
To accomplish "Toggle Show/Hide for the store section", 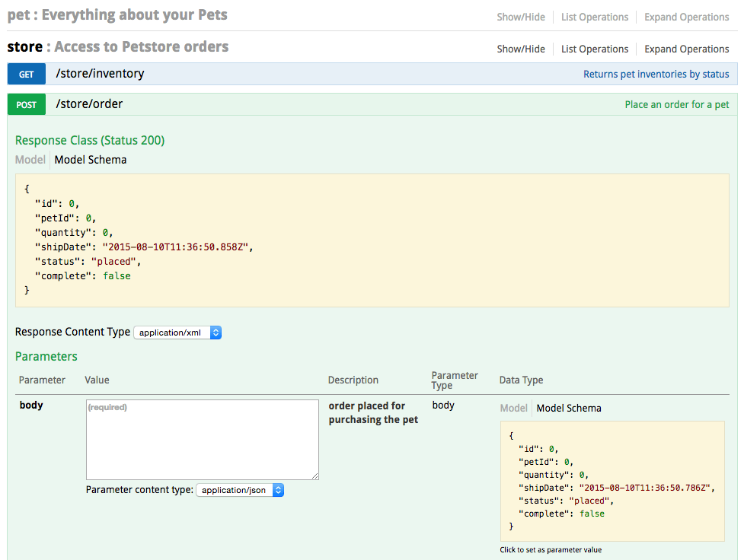I will [520, 49].
